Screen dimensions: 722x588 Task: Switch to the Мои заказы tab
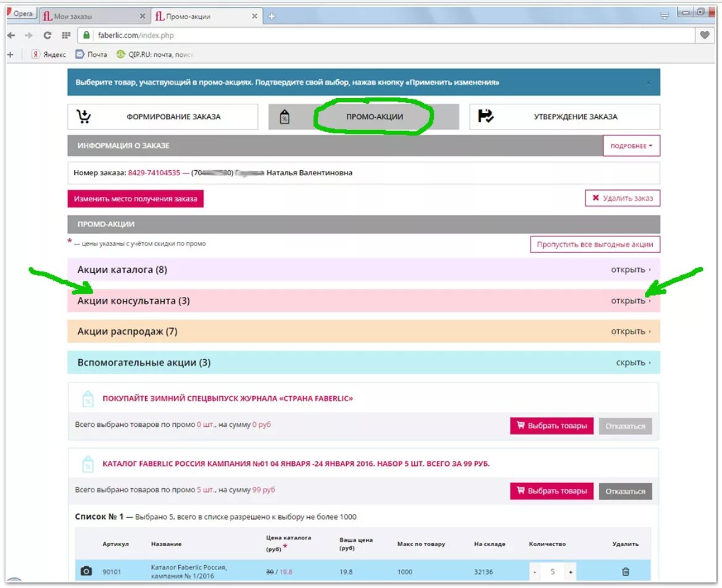click(94, 16)
